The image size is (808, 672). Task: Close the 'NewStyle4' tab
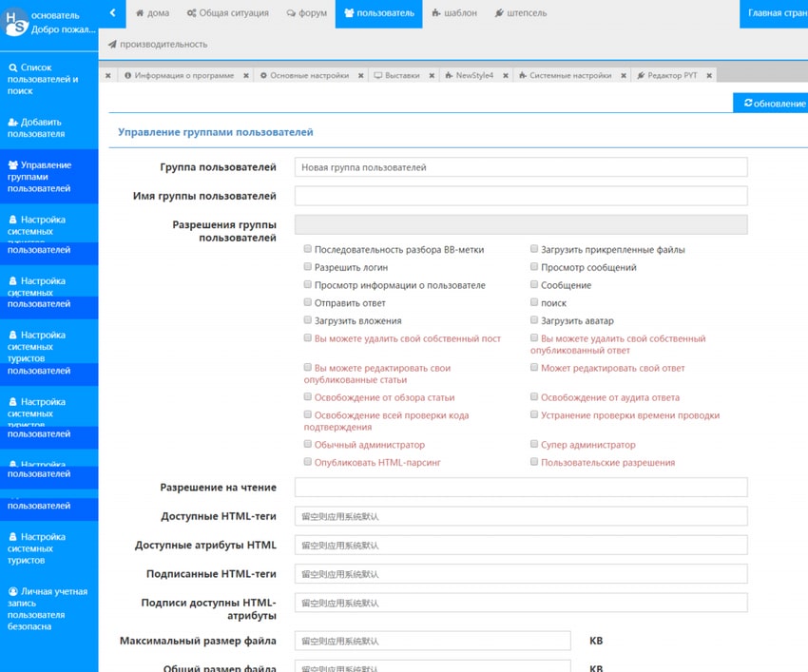[506, 75]
